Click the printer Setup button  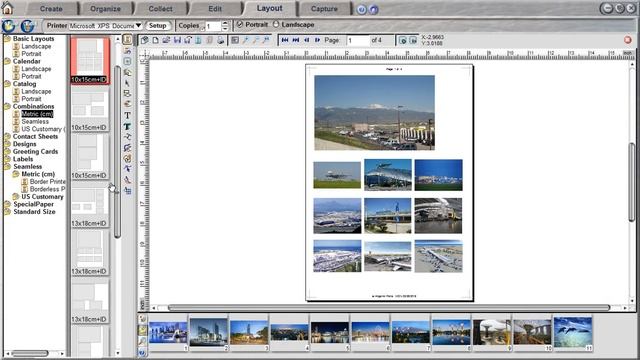coord(158,26)
